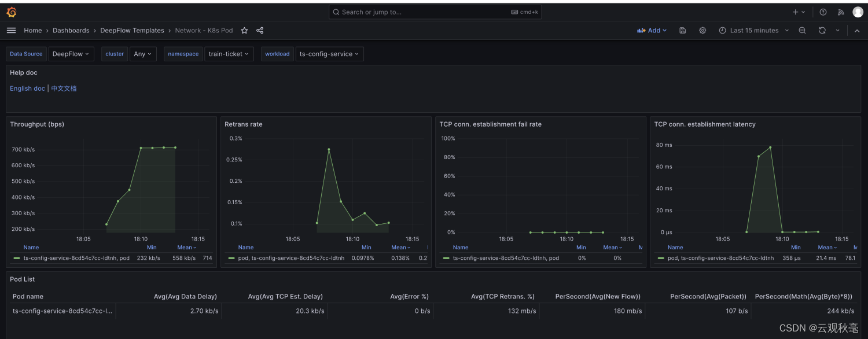
Task: Toggle Throughput series ts-config-service legend entry
Action: coord(76,258)
